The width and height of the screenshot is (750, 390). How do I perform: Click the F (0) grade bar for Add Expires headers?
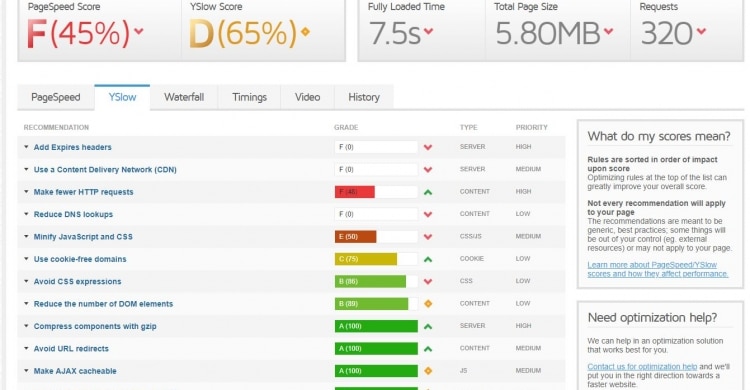tap(376, 147)
